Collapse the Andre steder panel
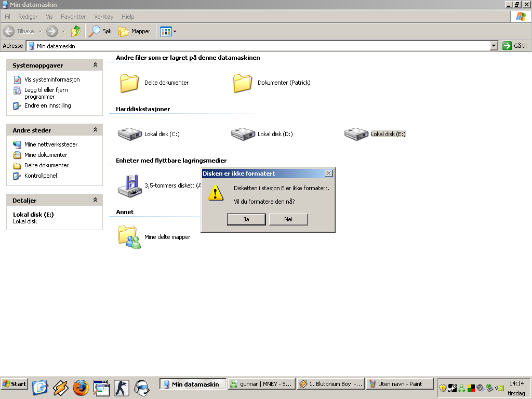Screen dimensions: 532x399 [x=96, y=129]
